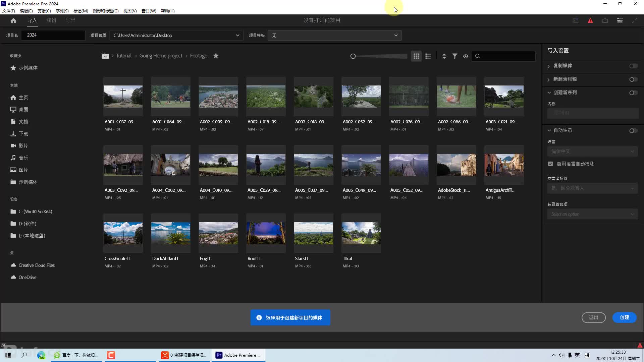Viewport: 644px width, 362px height.
Task: Click the quick export share icon
Action: [605, 20]
